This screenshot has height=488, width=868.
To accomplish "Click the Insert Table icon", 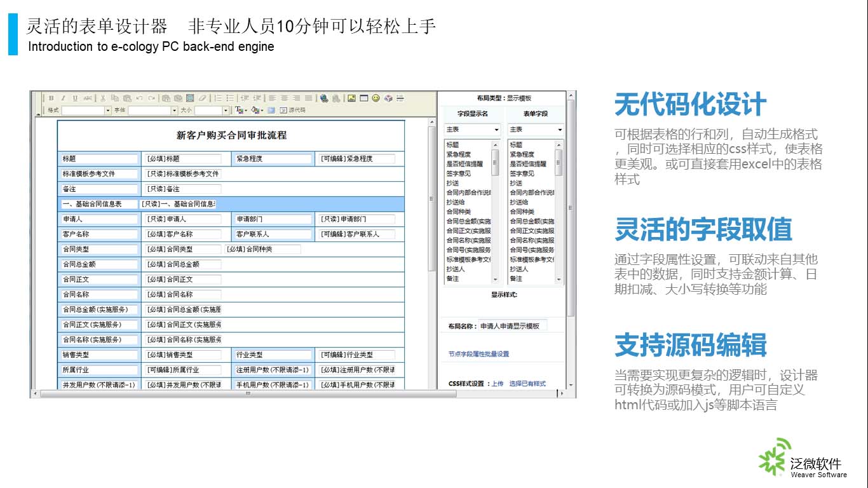I will coord(364,98).
